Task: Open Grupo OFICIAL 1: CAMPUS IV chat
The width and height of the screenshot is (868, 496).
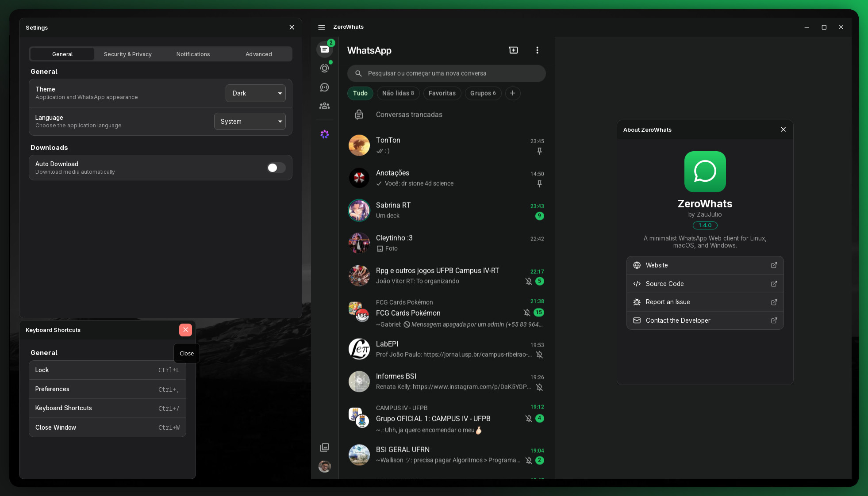Action: coord(446,418)
